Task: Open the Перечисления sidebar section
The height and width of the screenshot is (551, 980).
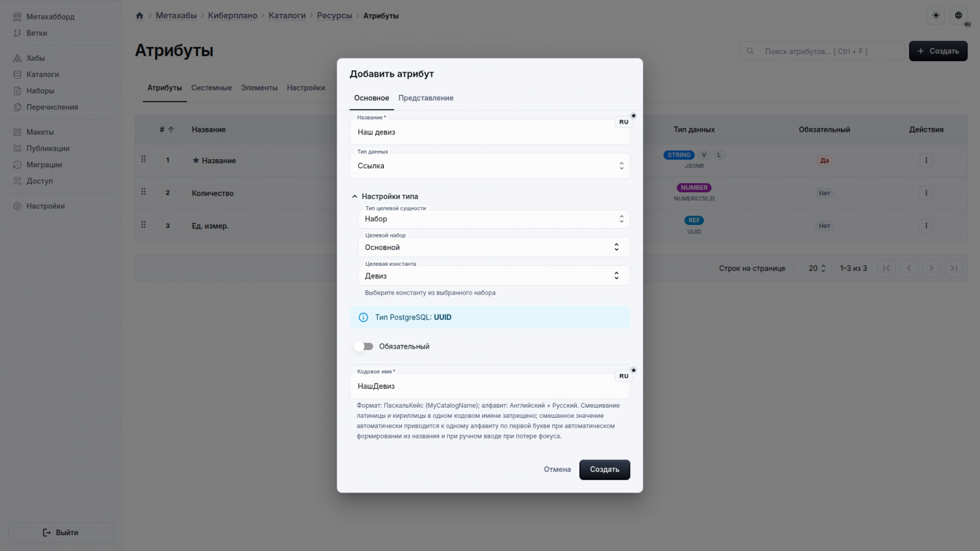Action: (x=52, y=107)
